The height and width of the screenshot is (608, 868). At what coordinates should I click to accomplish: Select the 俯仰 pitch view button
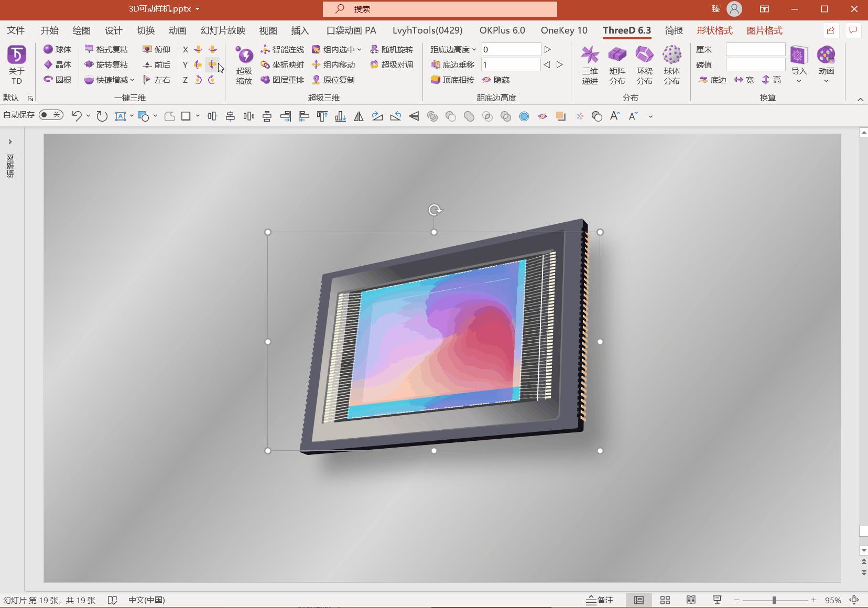click(x=157, y=49)
